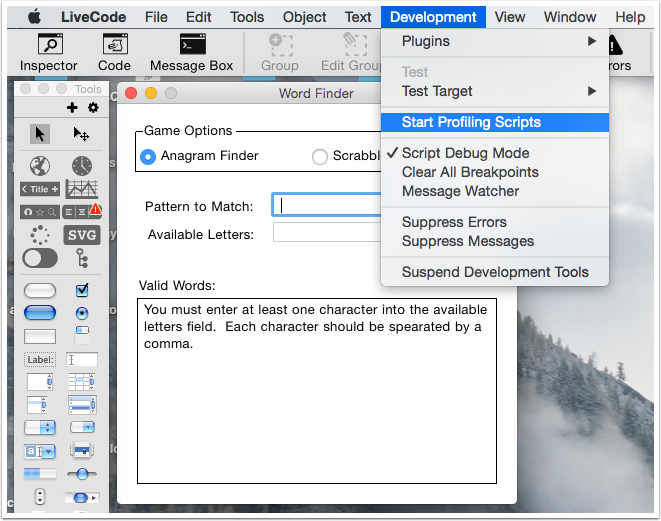This screenshot has width=661, height=521.
Task: Open the Text menu
Action: [x=358, y=17]
